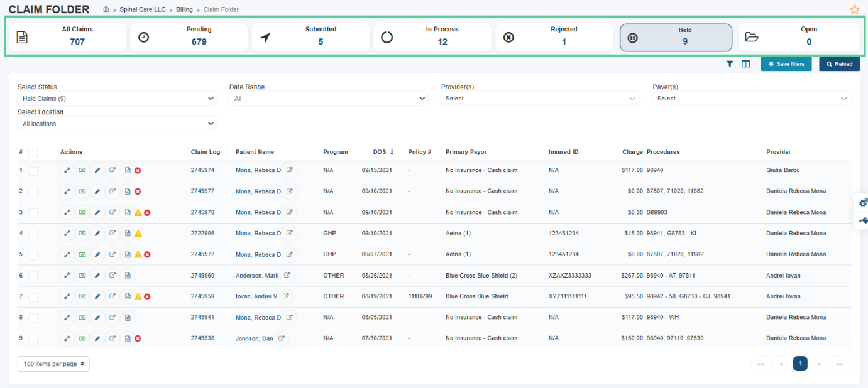The width and height of the screenshot is (868, 388).
Task: Click the pencil edit icon for claim 2745974
Action: pyautogui.click(x=97, y=170)
